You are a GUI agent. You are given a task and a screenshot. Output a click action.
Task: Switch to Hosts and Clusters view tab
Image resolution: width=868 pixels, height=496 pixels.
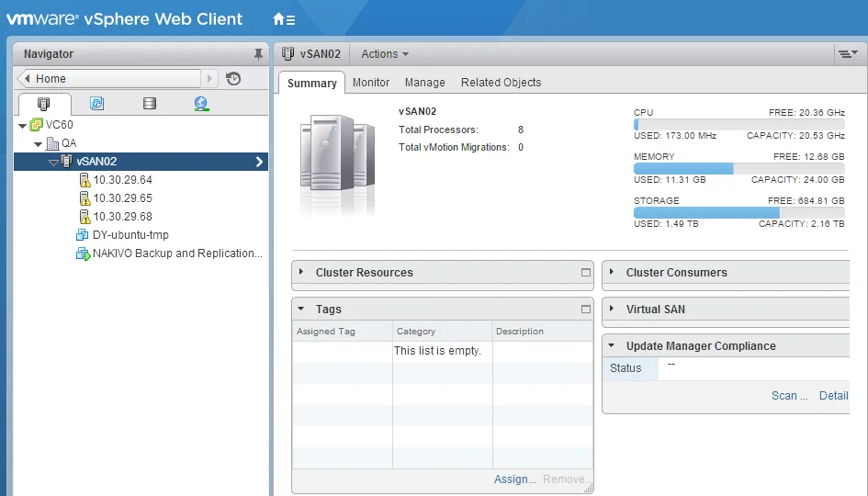pos(42,104)
